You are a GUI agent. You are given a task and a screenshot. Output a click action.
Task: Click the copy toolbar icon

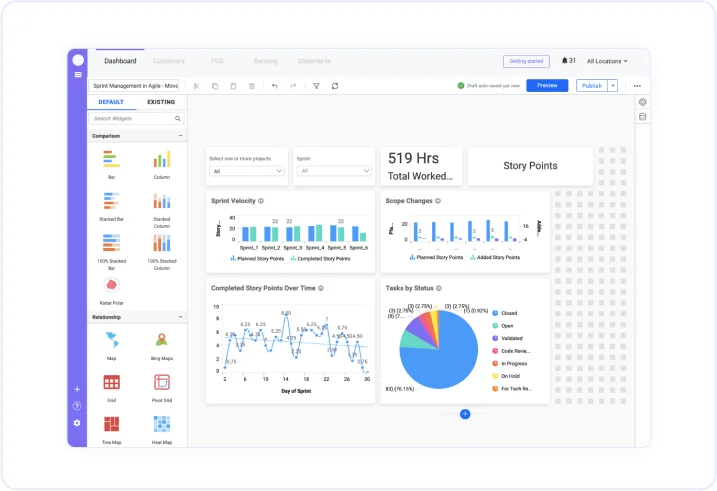(x=215, y=86)
